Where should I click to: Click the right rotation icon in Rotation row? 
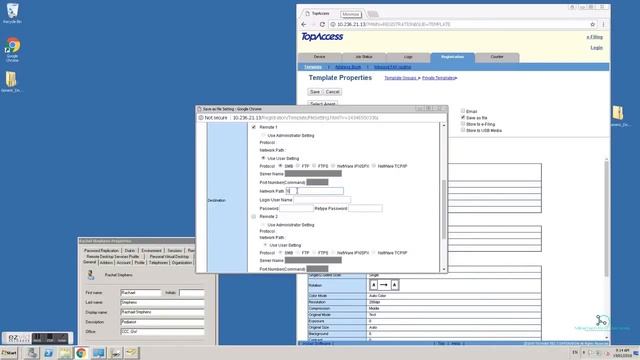tap(394, 285)
